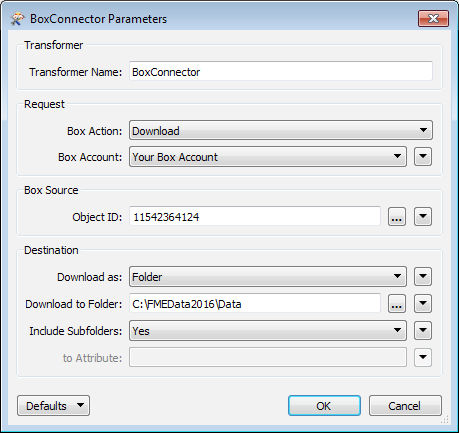Open the arrow menu beside Download as
Image resolution: width=459 pixels, height=433 pixels.
pyautogui.click(x=423, y=276)
